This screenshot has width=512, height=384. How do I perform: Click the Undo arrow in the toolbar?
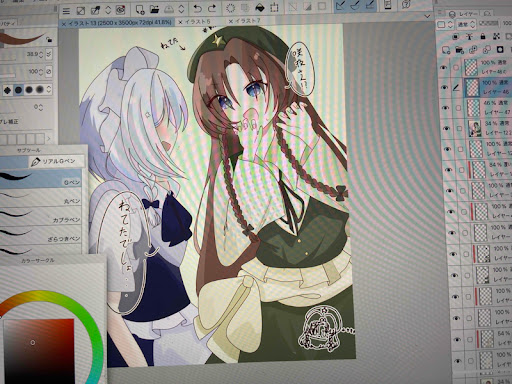click(x=198, y=8)
